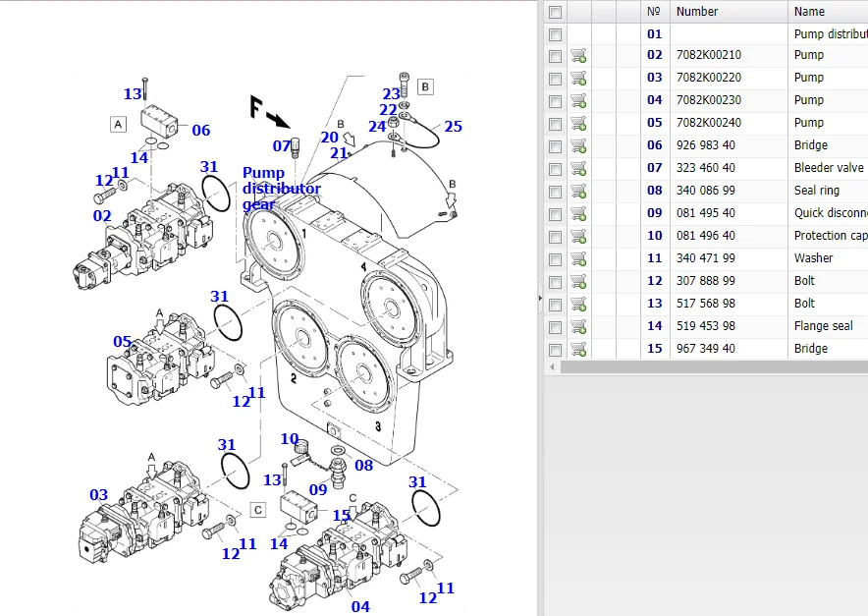
Task: Click callout 07 on the diagram
Action: (282, 146)
